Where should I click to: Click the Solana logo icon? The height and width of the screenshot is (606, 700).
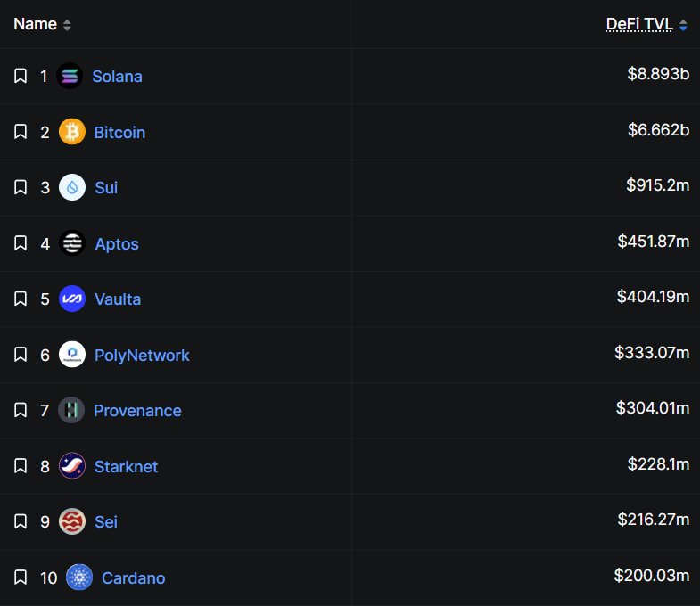click(x=70, y=77)
